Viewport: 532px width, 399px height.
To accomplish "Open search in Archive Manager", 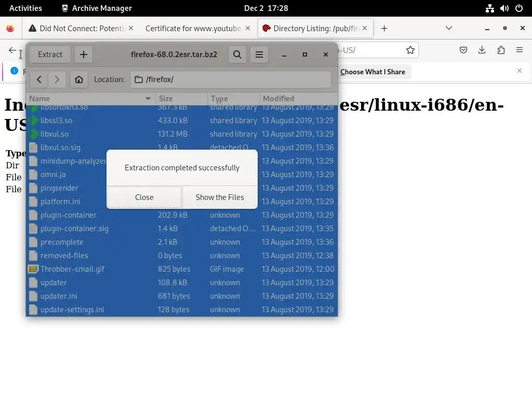I will pos(237,54).
